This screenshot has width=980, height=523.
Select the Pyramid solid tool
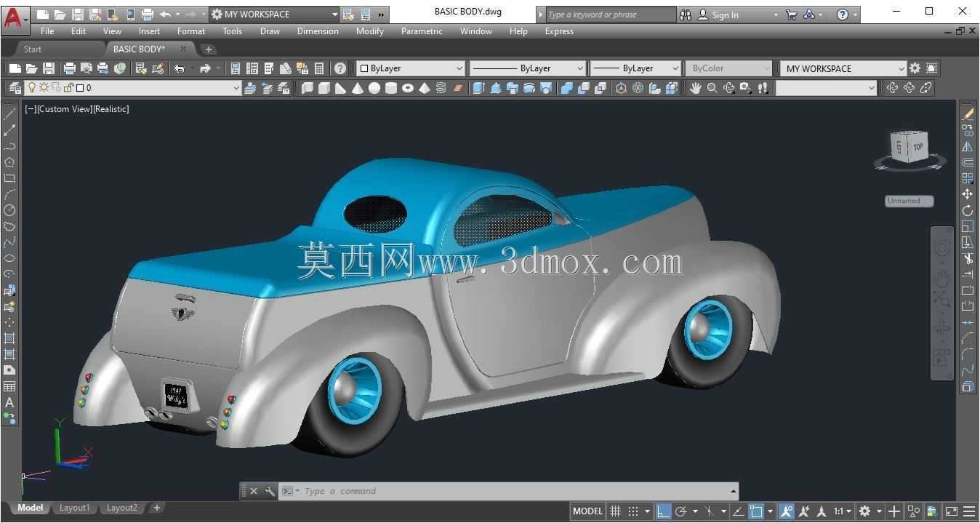point(425,88)
